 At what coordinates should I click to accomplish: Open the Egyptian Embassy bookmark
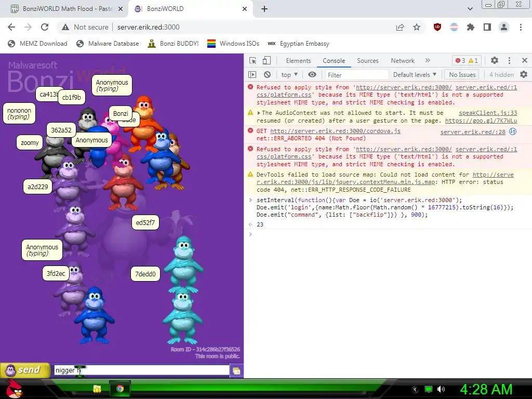(298, 44)
